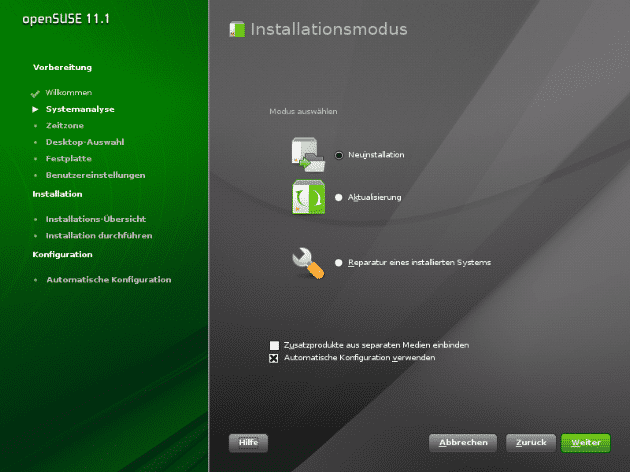The image size is (630, 472).
Task: Choose the Aktualisierung radio option
Action: tap(340, 197)
